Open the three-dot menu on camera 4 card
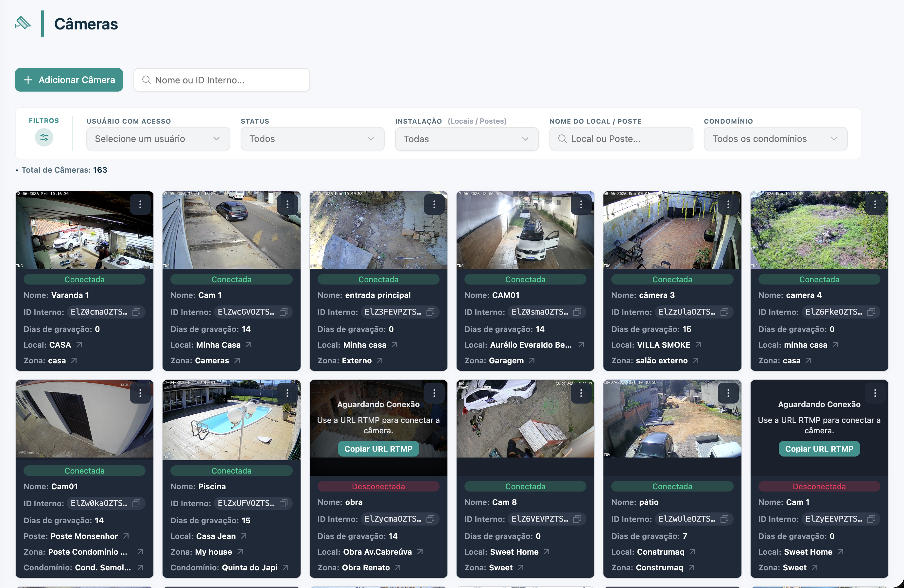 [x=875, y=205]
